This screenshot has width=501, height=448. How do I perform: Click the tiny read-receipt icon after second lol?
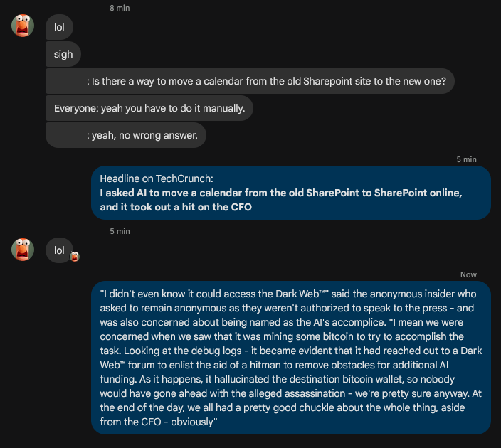(x=74, y=256)
